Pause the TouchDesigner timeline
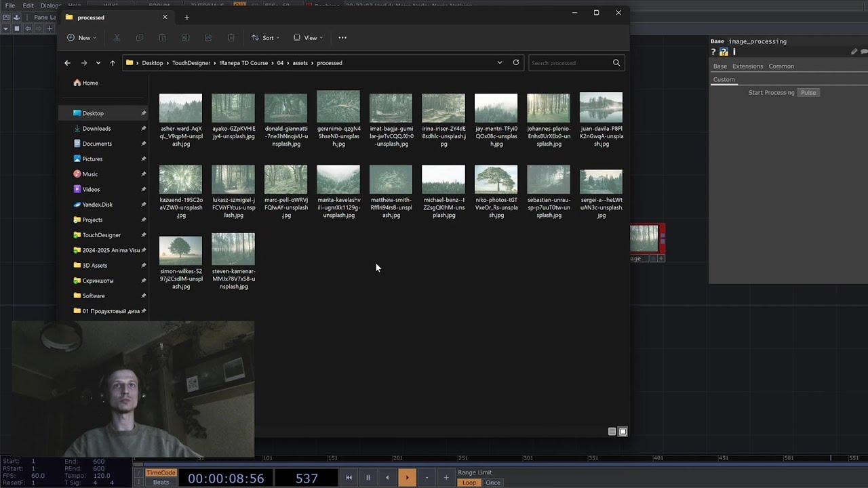The width and height of the screenshot is (868, 488). 368,478
